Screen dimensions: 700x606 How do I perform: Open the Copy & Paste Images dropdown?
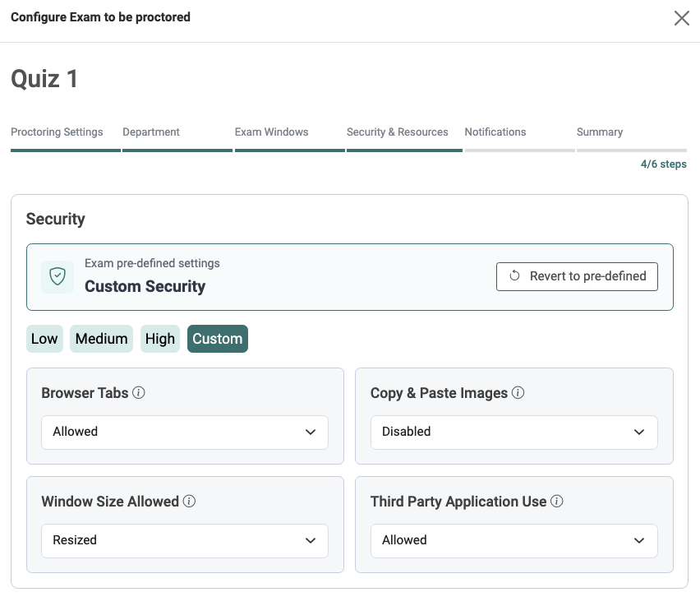click(513, 433)
